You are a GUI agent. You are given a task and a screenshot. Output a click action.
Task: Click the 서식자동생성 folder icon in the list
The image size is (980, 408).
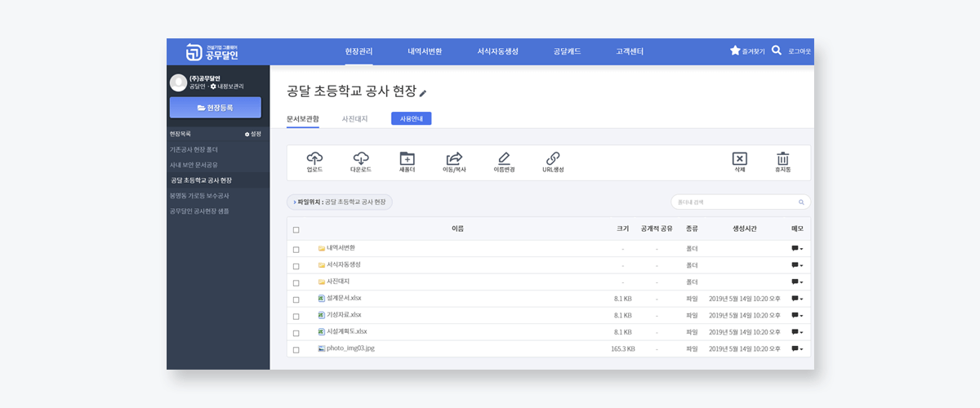[322, 265]
